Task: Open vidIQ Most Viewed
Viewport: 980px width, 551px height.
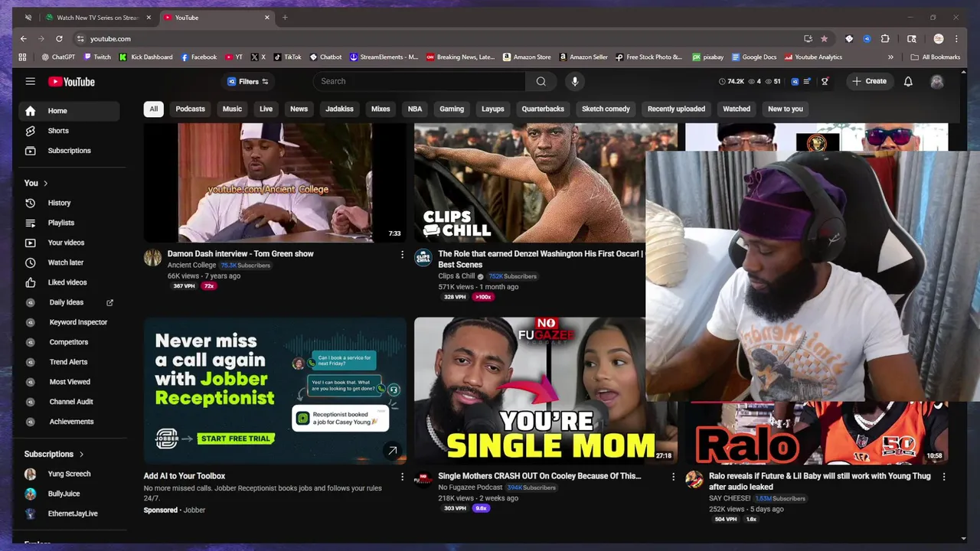Action: (69, 382)
